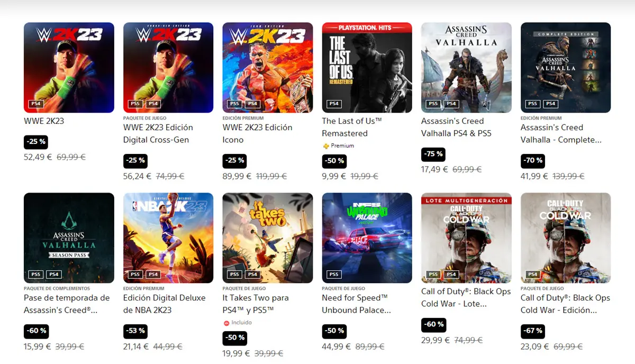Click the NBA 2K23 Digital Deluxe cover
This screenshot has width=635, height=364.
click(168, 238)
